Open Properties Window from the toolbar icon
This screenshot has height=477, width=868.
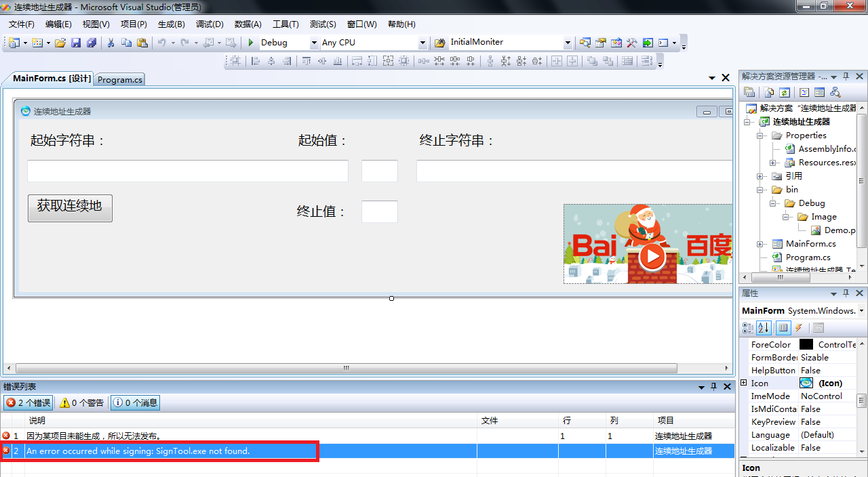pyautogui.click(x=601, y=43)
